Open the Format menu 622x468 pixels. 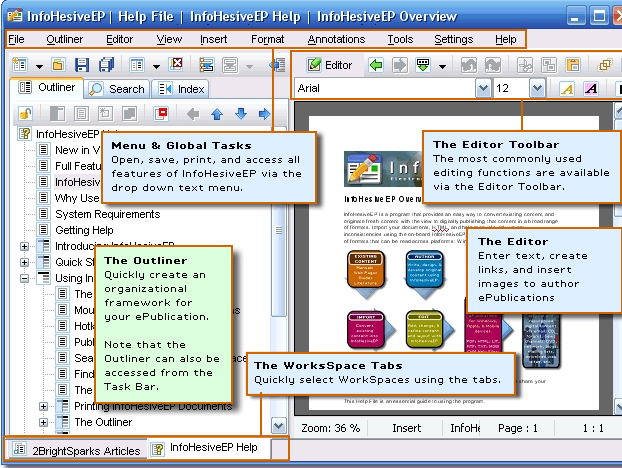tap(267, 39)
